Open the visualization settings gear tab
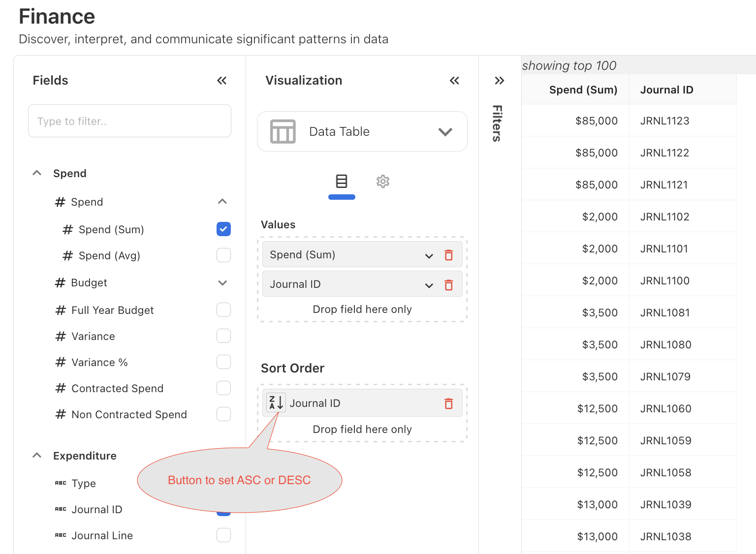The image size is (756, 554). pos(382,182)
